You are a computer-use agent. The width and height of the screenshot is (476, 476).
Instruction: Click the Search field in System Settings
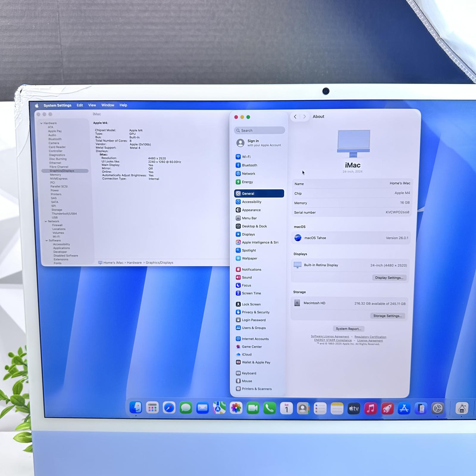pos(259,130)
